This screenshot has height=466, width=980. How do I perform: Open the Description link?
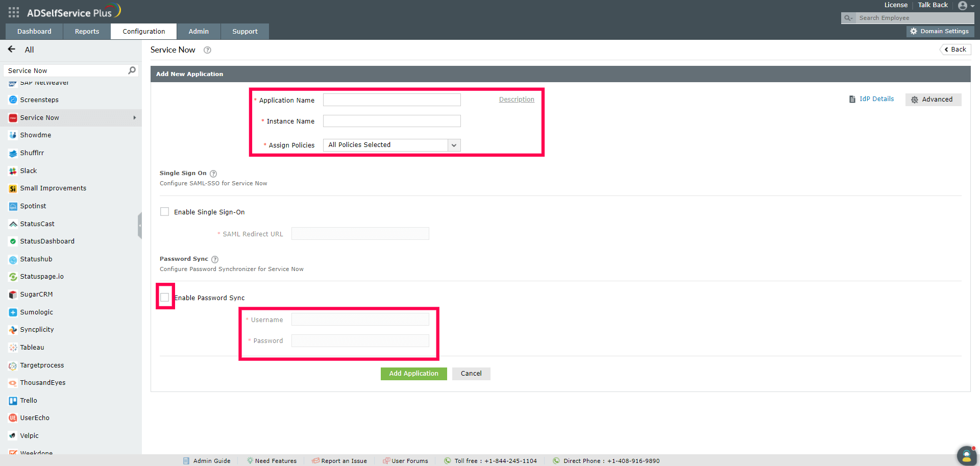(516, 99)
